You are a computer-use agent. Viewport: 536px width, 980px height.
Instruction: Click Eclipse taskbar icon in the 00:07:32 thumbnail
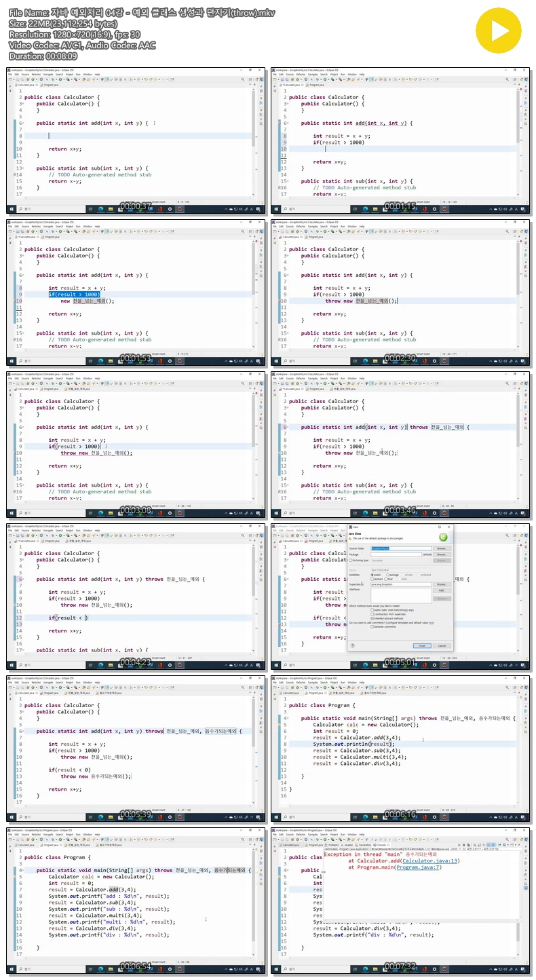point(444,969)
